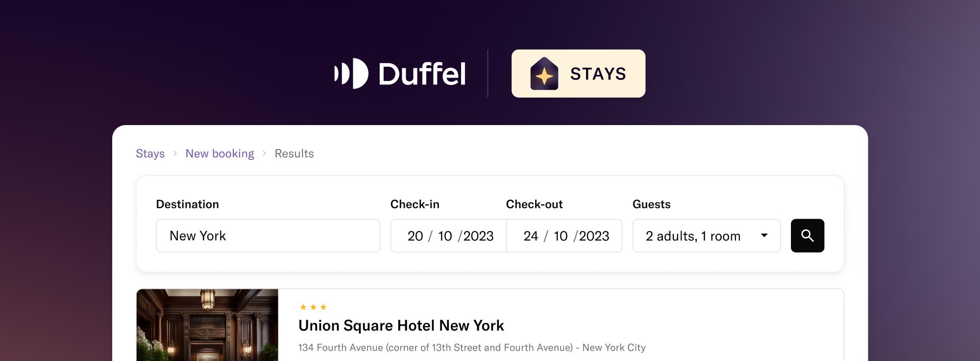Click the Duffel logo icon
This screenshot has height=361, width=980.
pyautogui.click(x=351, y=74)
